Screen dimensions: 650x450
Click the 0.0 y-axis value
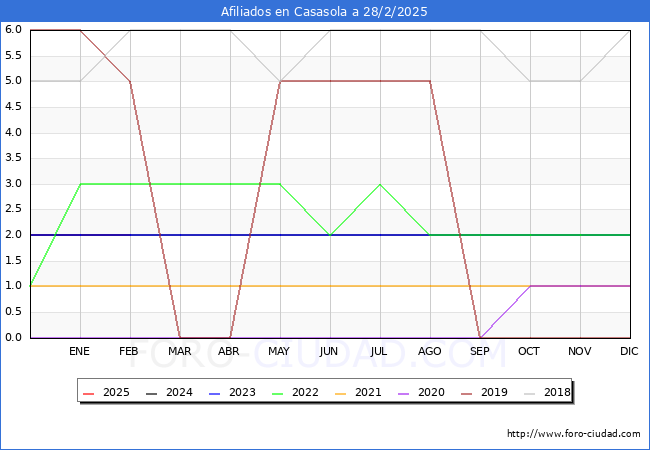coord(13,337)
